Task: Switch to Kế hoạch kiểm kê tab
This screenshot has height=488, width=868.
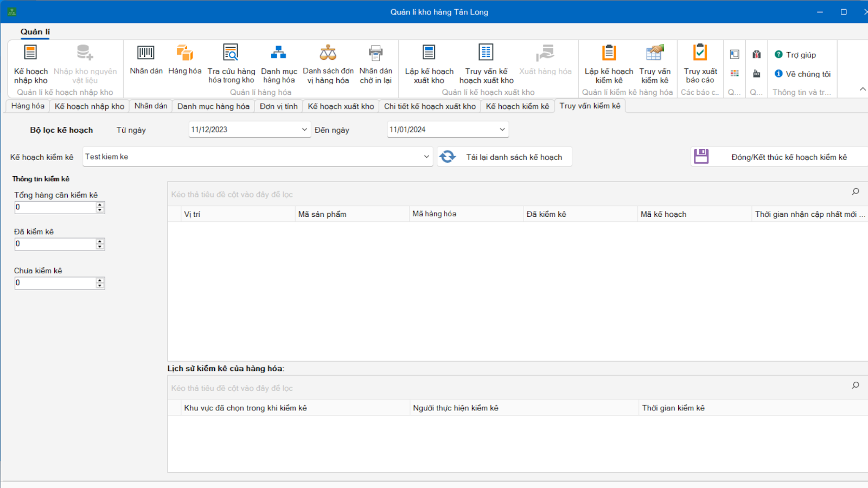Action: click(518, 106)
